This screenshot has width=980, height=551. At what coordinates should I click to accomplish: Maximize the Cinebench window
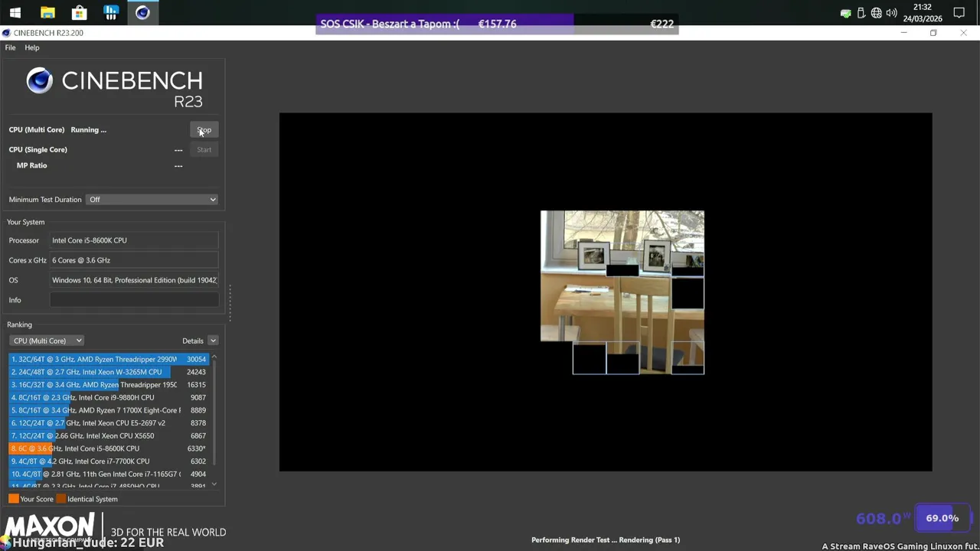[933, 33]
